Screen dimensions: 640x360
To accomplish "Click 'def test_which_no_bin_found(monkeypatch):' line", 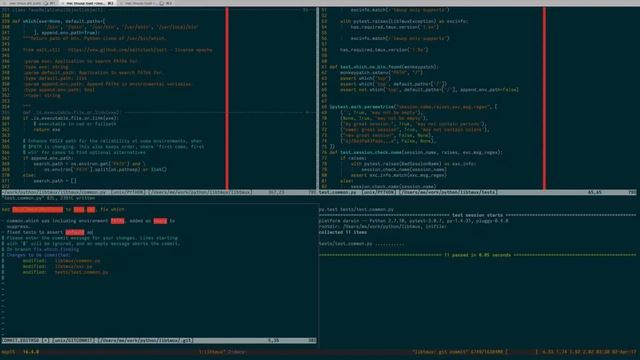I will pos(384,67).
